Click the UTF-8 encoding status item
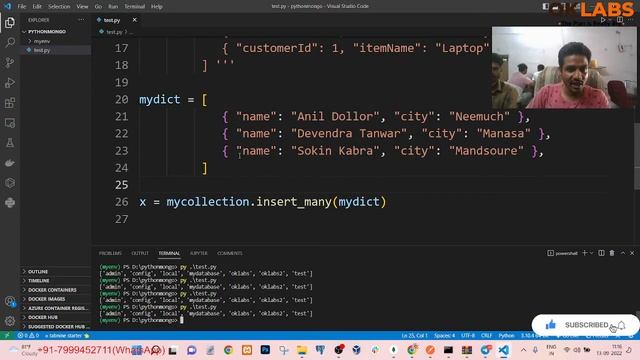 pos(468,336)
